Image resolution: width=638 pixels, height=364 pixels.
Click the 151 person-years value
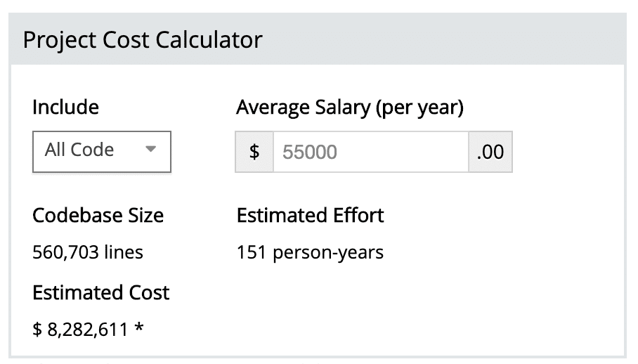point(310,252)
